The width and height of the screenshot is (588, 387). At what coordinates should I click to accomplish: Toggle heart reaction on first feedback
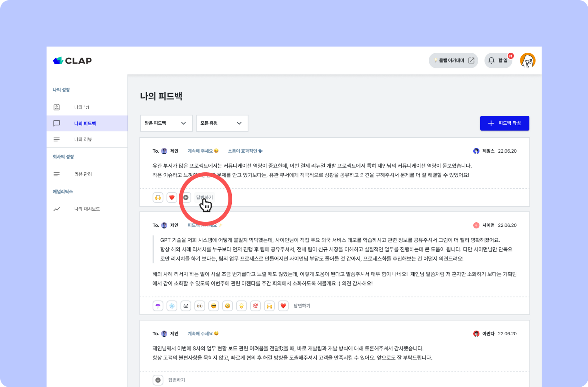[x=172, y=197]
